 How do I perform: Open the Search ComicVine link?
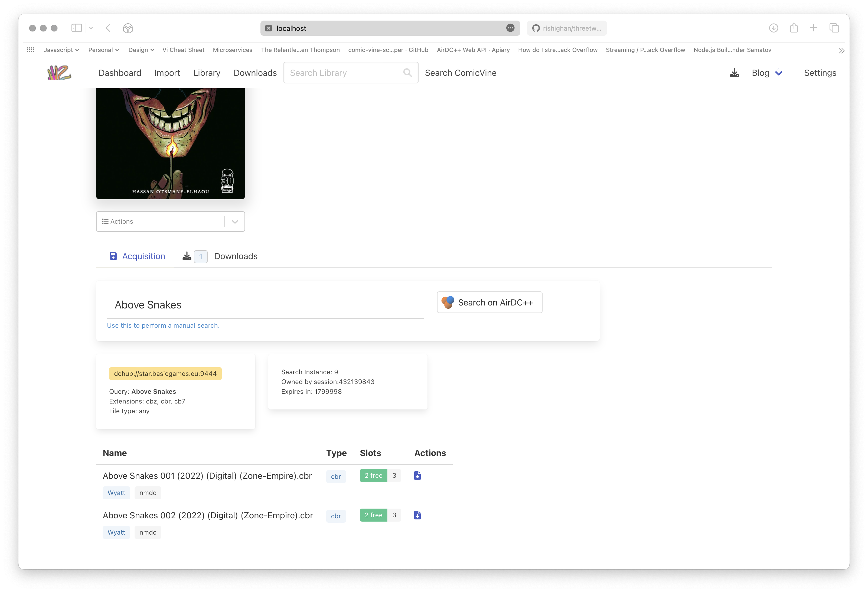(x=460, y=73)
